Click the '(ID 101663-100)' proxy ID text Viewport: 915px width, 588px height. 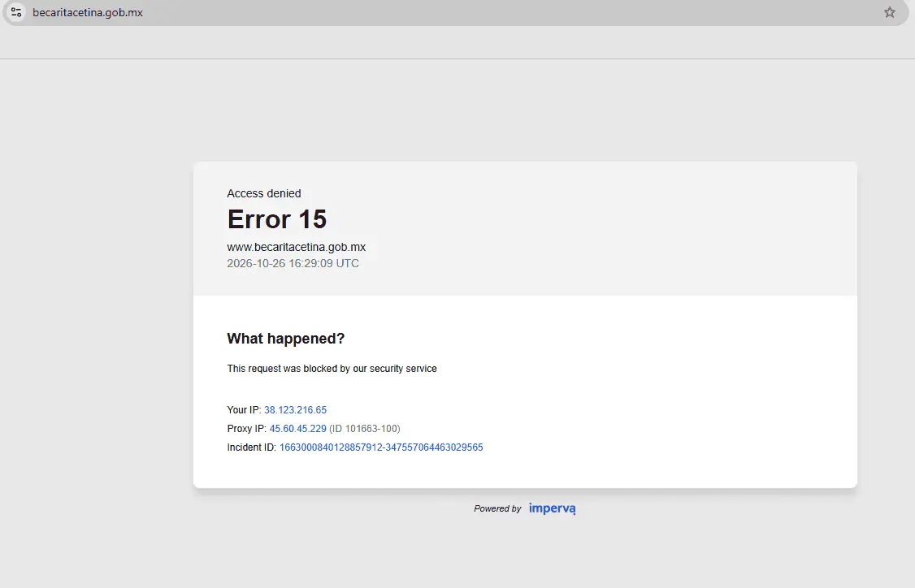pyautogui.click(x=365, y=429)
